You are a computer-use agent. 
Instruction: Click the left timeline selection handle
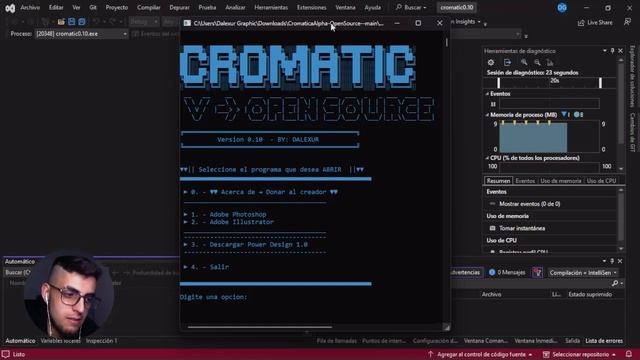coord(498,83)
